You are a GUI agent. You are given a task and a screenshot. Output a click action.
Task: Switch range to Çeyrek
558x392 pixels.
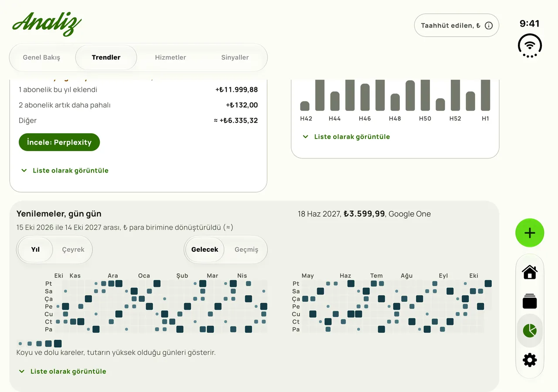pos(73,250)
